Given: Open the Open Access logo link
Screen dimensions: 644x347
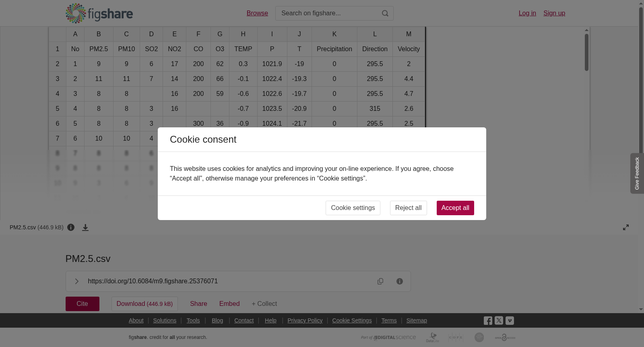Looking at the screenshot, I should tap(505, 337).
